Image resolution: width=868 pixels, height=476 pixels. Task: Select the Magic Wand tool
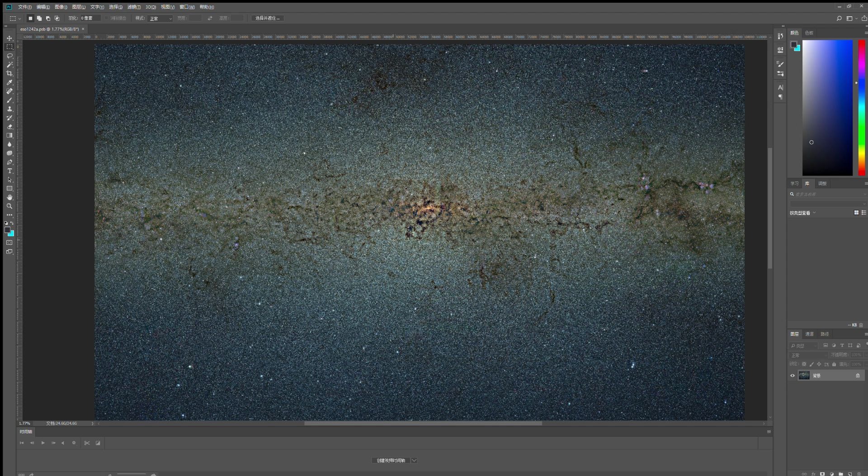(x=9, y=65)
